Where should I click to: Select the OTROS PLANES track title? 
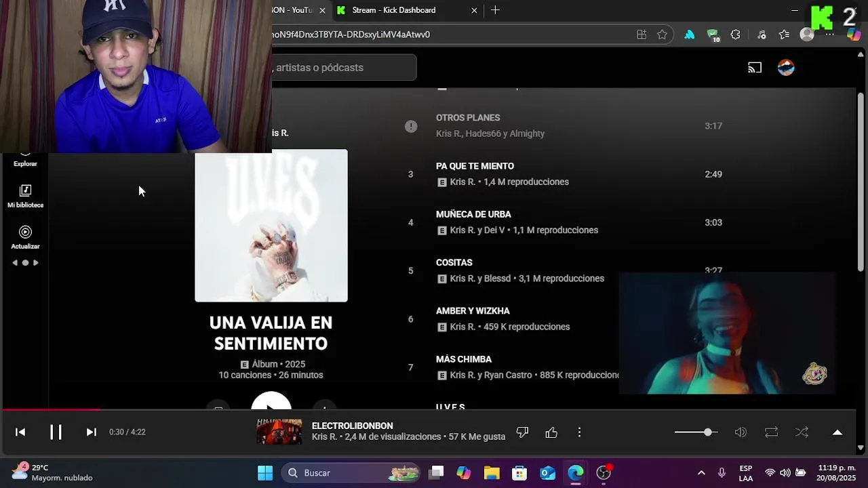point(468,118)
